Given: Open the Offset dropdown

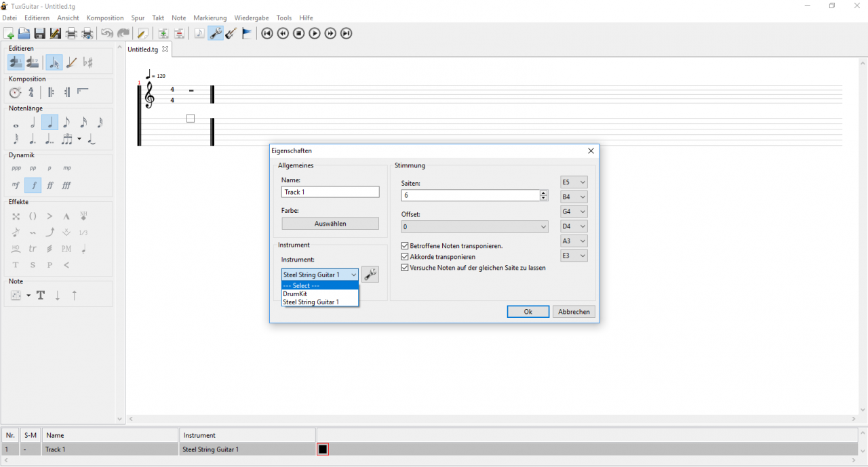Looking at the screenshot, I should click(x=475, y=227).
